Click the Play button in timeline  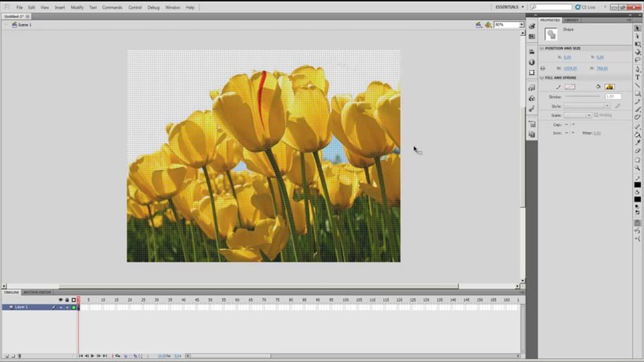click(92, 355)
